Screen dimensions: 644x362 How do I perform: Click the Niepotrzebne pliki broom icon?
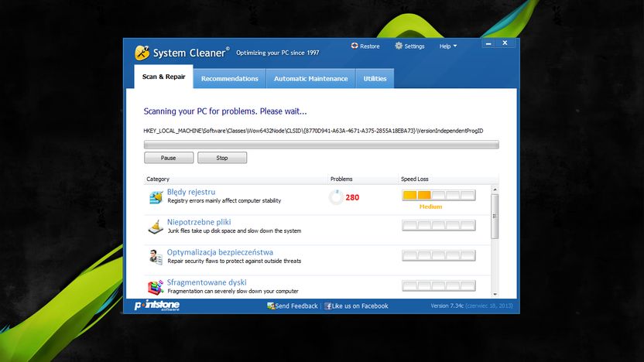tap(156, 227)
